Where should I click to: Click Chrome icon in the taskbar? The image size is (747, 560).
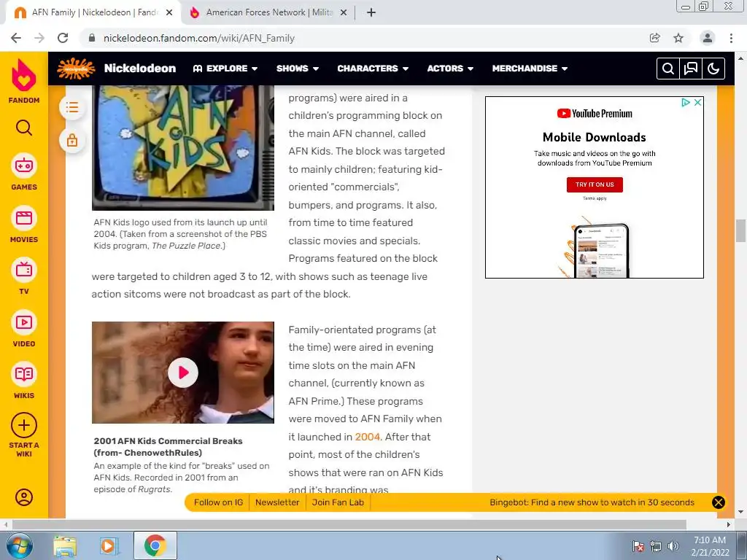click(x=155, y=545)
